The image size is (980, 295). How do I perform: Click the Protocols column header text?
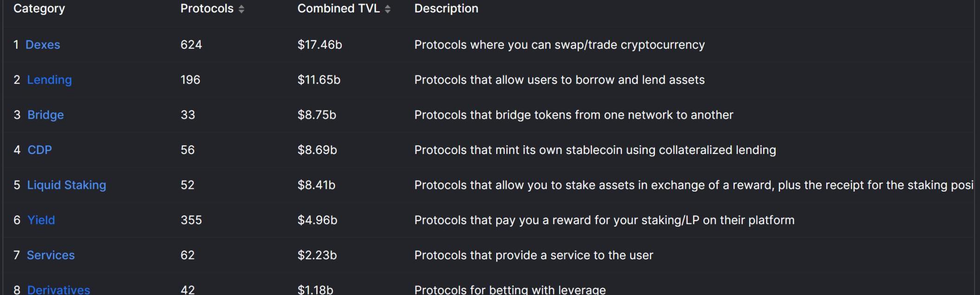pyautogui.click(x=207, y=8)
